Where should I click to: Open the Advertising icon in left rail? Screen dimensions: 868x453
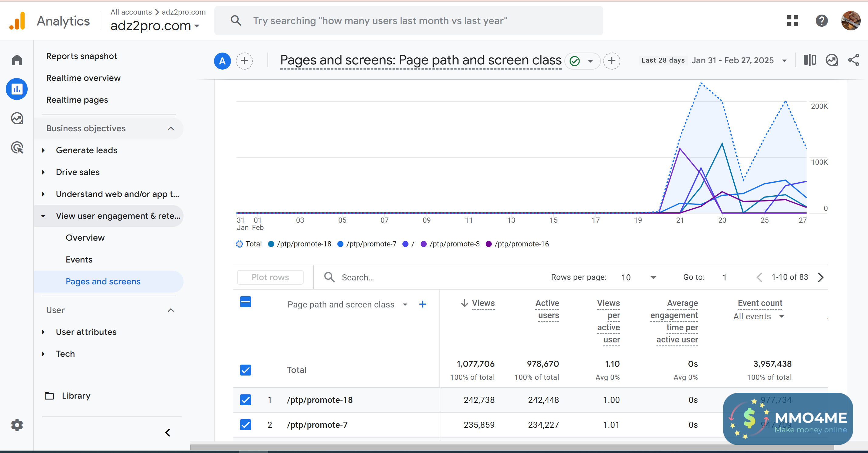point(17,148)
